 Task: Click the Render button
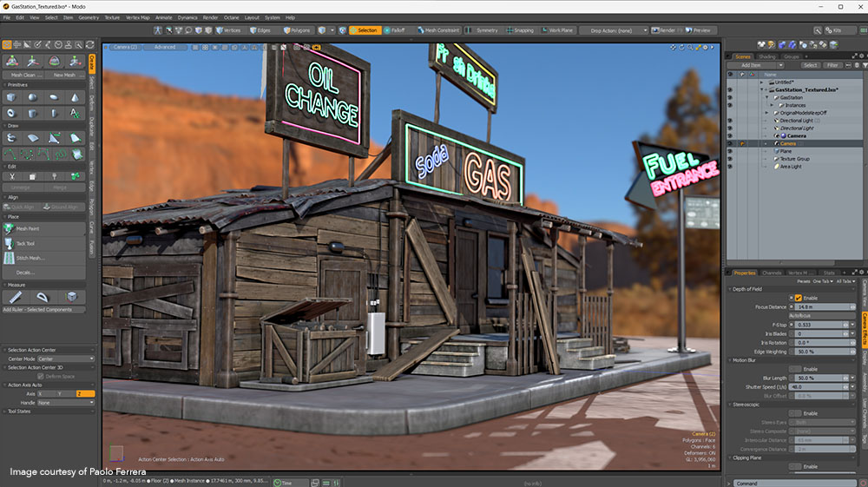point(665,30)
